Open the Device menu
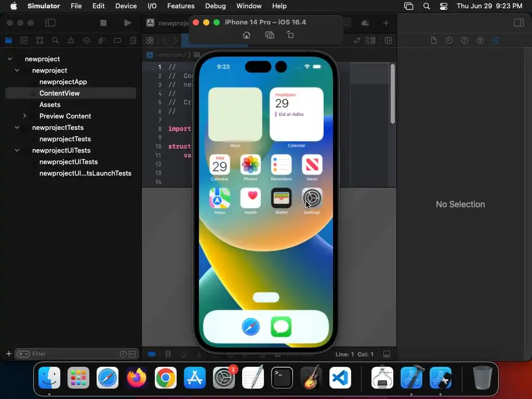532x399 pixels. click(x=126, y=6)
